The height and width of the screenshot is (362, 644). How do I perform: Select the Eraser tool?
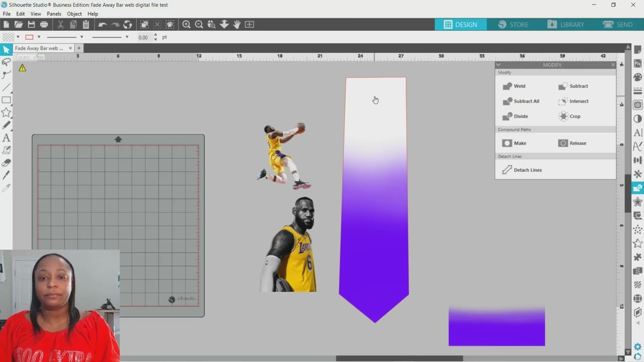[x=6, y=163]
